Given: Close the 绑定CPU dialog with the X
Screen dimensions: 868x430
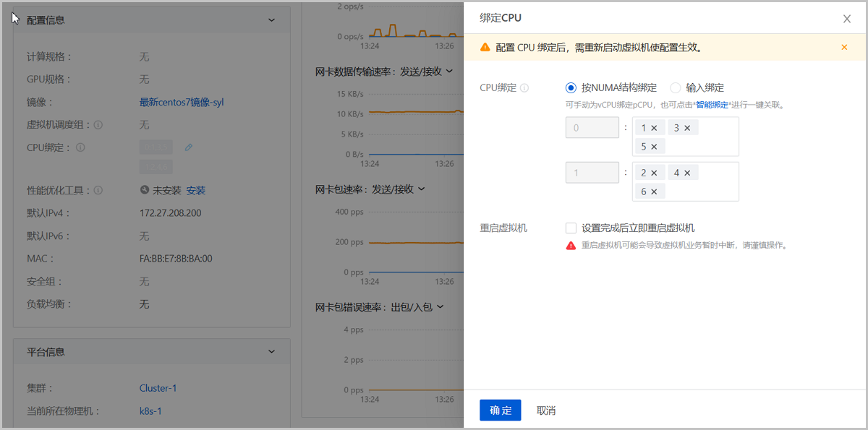Looking at the screenshot, I should pyautogui.click(x=847, y=19).
